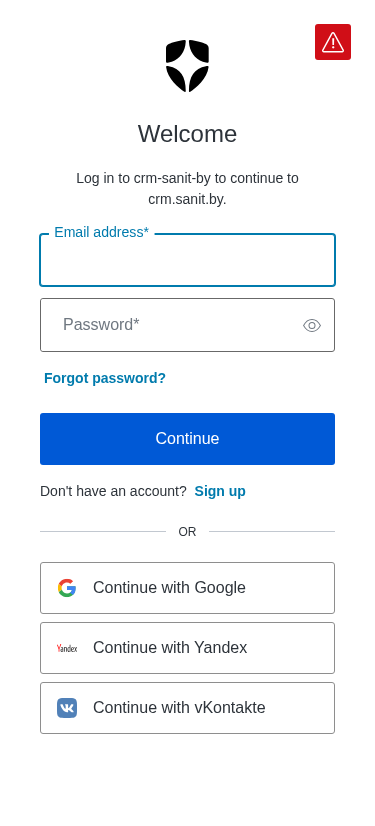The height and width of the screenshot is (826, 375).
Task: Focus the Email address input field
Action: (188, 260)
